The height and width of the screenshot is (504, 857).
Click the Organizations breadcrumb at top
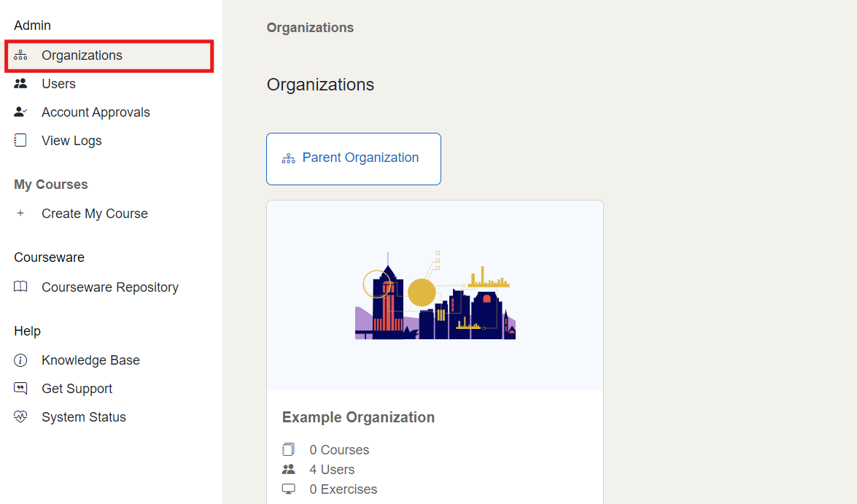310,27
